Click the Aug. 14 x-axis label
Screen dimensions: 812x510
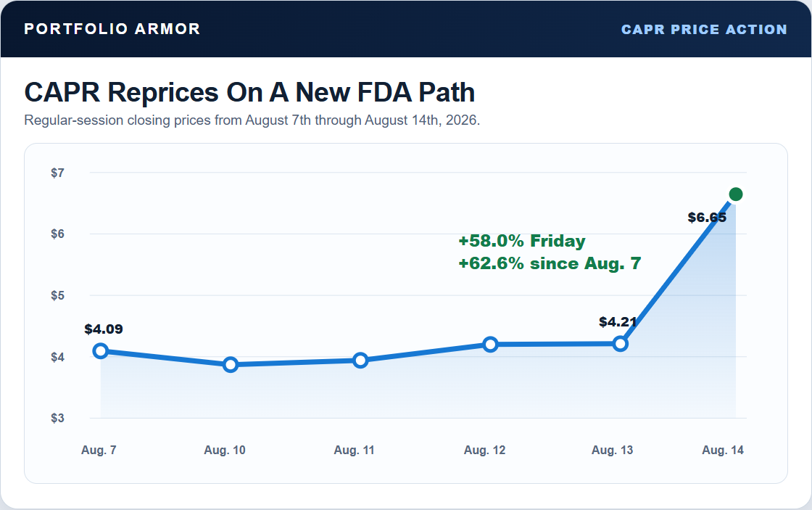click(722, 450)
